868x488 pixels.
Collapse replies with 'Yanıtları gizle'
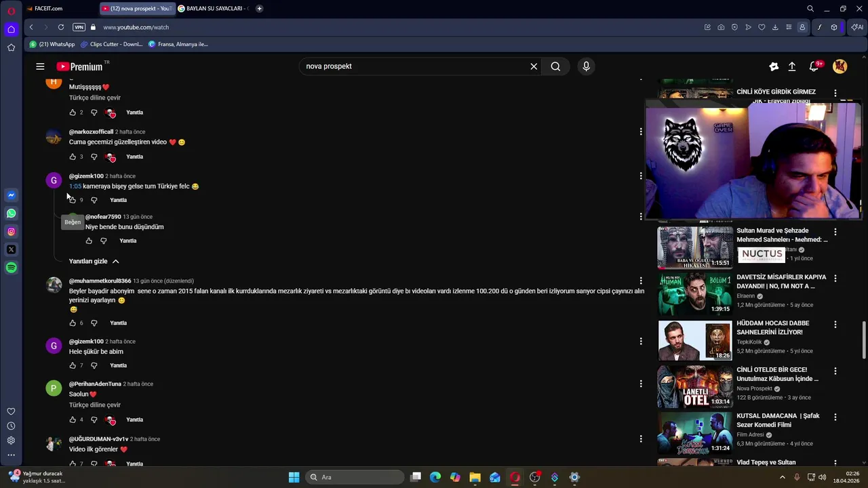(94, 261)
